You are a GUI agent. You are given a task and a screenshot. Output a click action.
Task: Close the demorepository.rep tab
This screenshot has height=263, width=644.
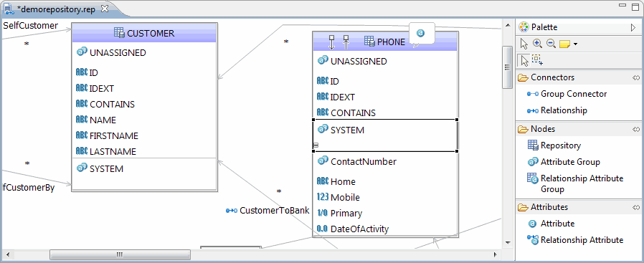pyautogui.click(x=105, y=8)
